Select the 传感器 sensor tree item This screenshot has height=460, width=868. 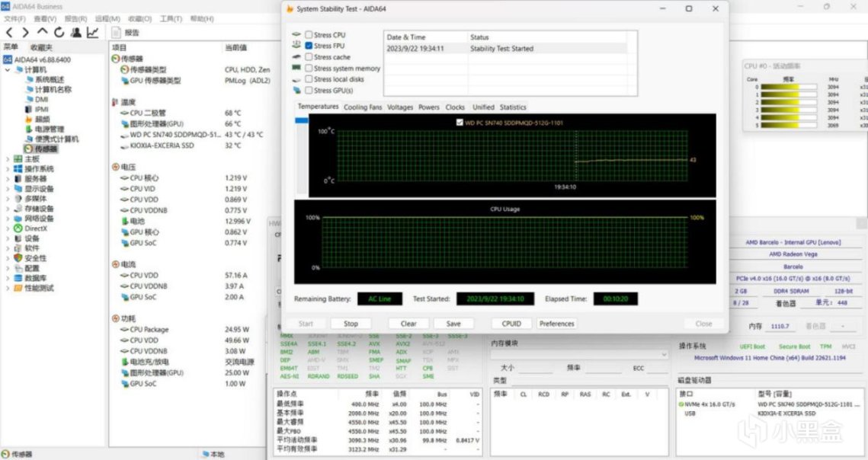pyautogui.click(x=41, y=149)
